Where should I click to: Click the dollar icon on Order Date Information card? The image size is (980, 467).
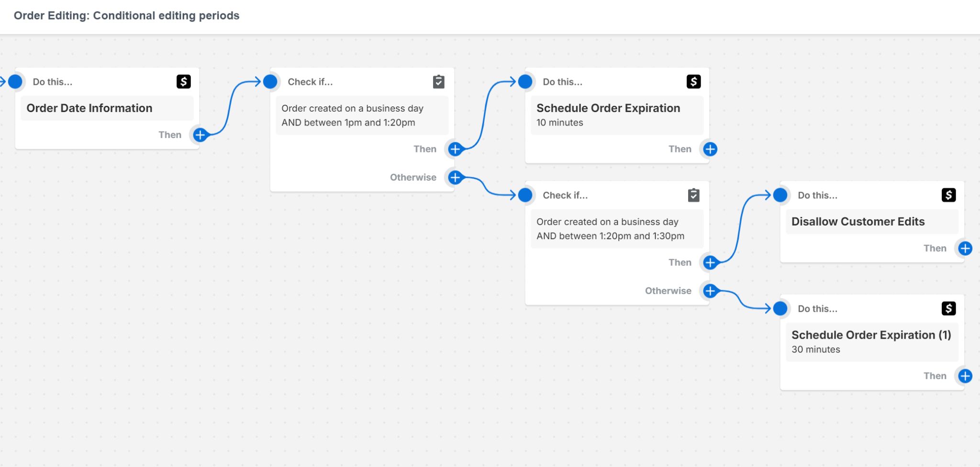(183, 81)
